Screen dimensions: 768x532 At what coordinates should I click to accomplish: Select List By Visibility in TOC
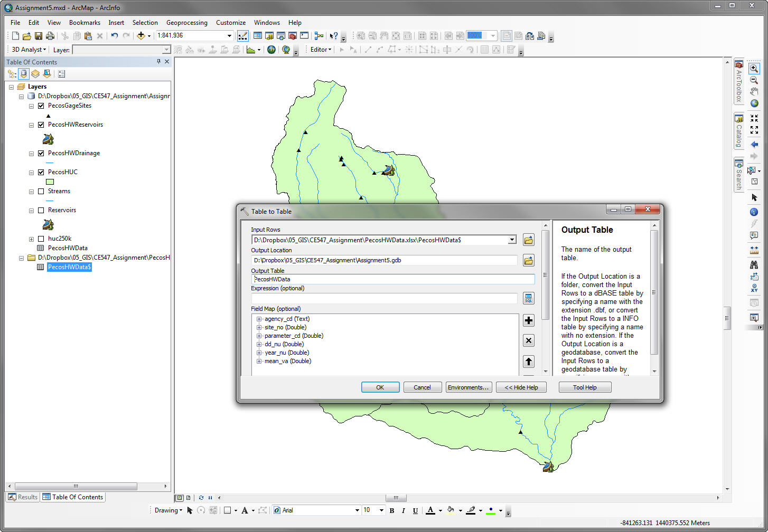tap(35, 74)
